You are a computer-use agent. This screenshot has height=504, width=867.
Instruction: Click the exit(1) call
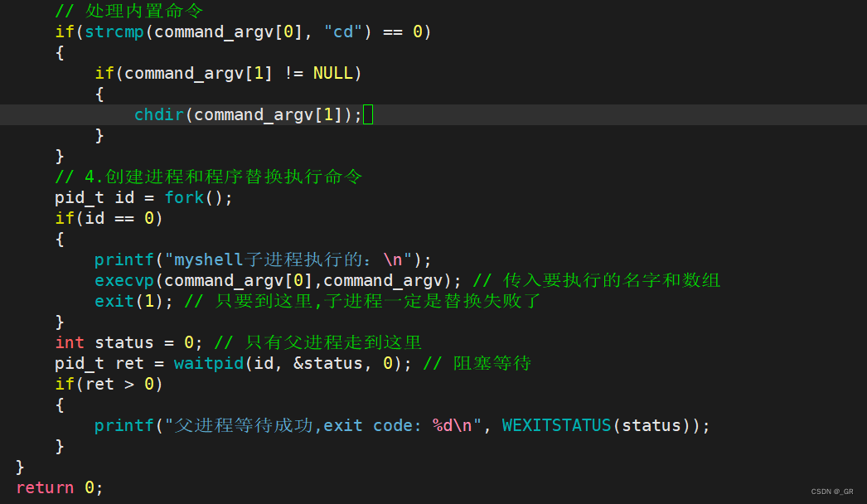click(129, 301)
